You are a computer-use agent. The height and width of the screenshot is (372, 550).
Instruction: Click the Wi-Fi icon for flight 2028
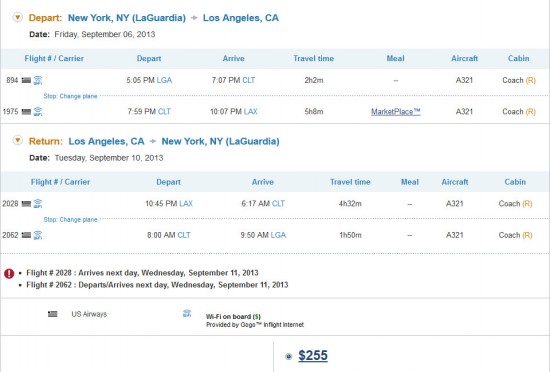coord(38,204)
